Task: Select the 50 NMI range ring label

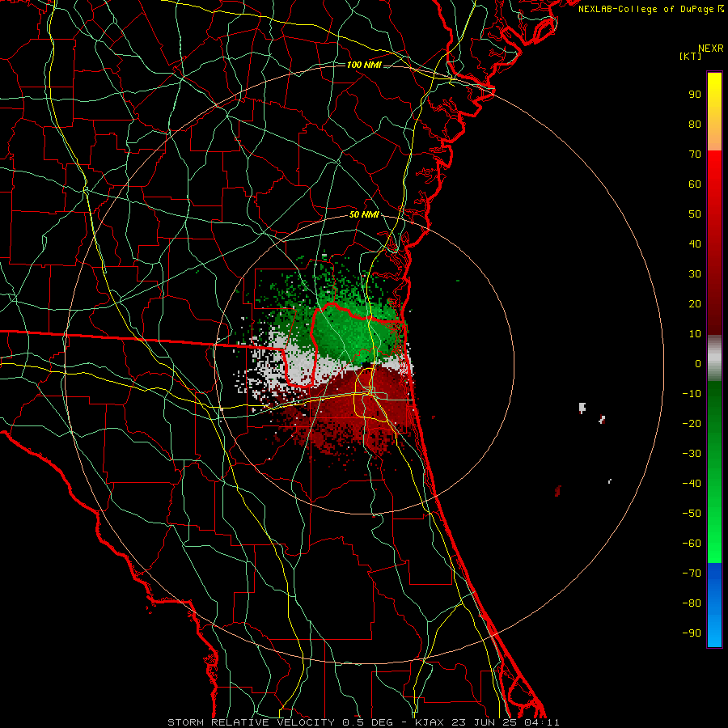Action: coord(364,214)
